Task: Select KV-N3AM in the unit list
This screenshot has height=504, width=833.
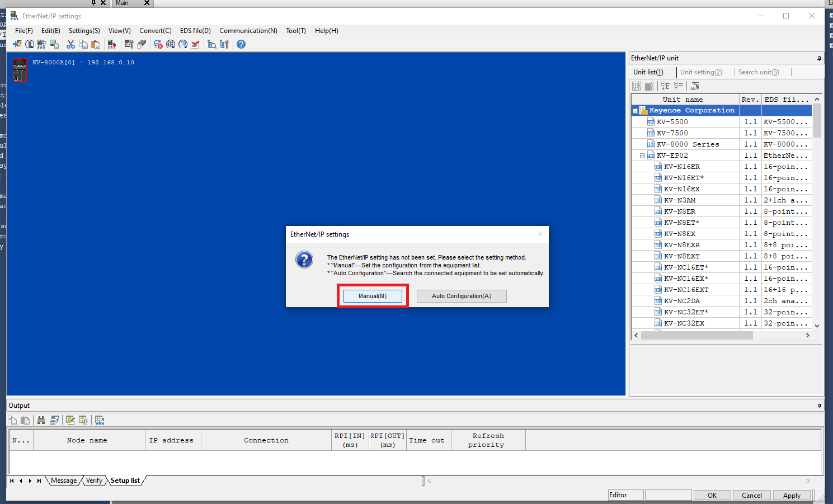Action: pyautogui.click(x=680, y=200)
